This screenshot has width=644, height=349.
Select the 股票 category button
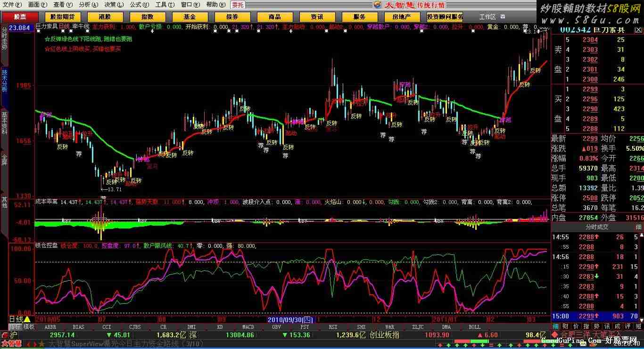tap(20, 16)
